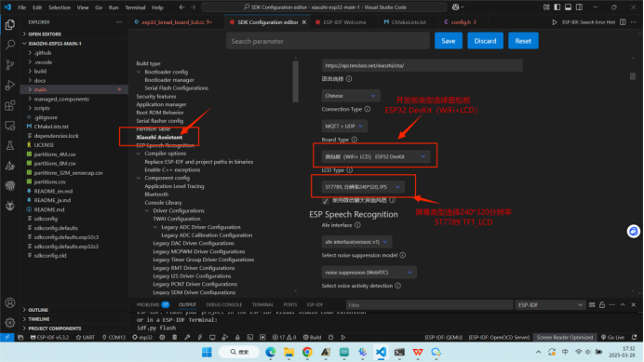644x362 pixels.
Task: Open the Board Type dropdown
Action: point(376,156)
